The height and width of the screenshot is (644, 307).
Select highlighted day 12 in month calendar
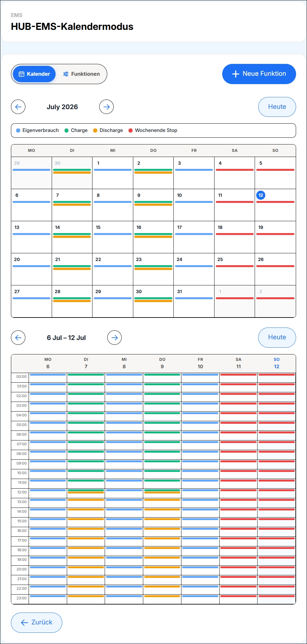coord(261,195)
